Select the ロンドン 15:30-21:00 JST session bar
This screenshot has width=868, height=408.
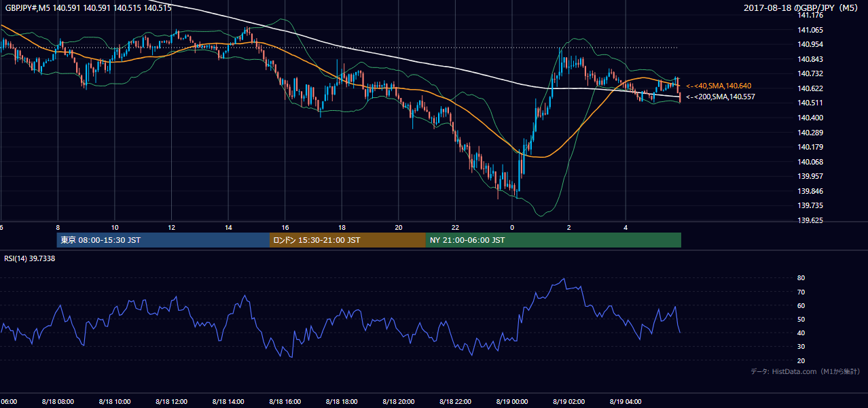point(348,240)
